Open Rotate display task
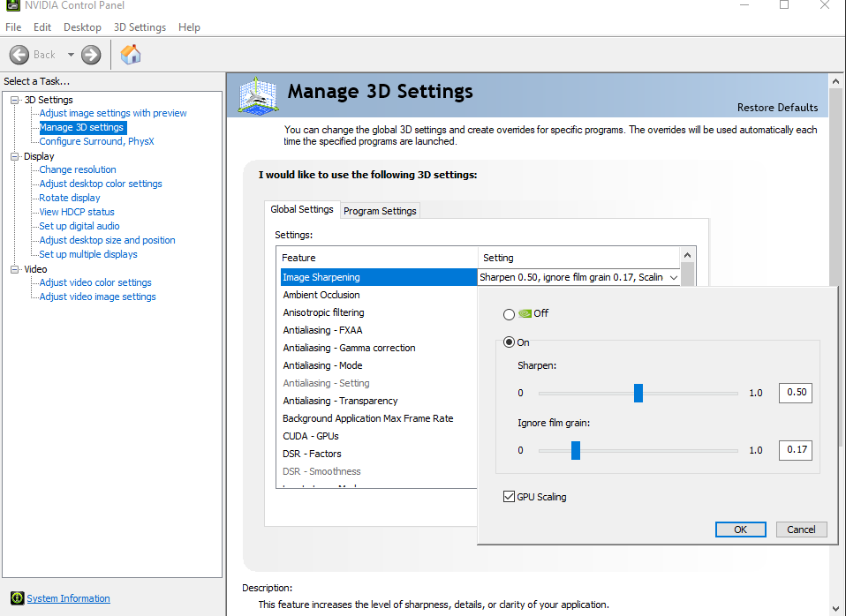The height and width of the screenshot is (616, 846). coord(70,198)
